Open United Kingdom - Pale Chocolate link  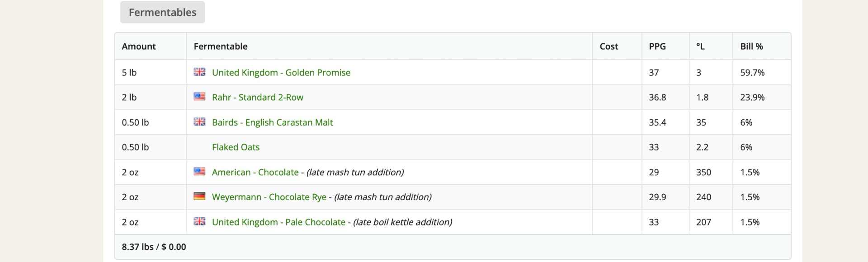pyautogui.click(x=278, y=222)
